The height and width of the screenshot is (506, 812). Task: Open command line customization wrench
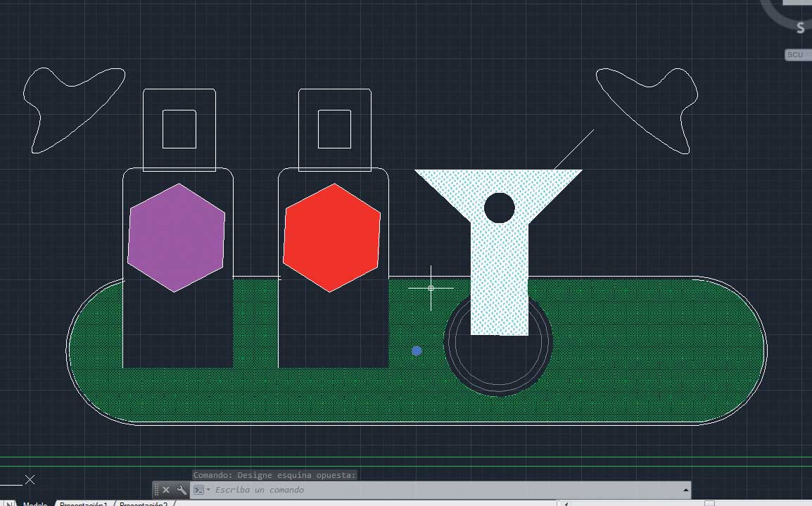tap(182, 490)
